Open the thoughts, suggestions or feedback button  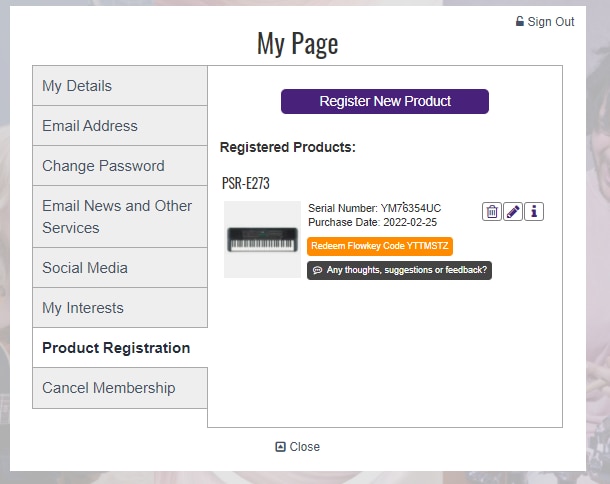click(x=399, y=270)
